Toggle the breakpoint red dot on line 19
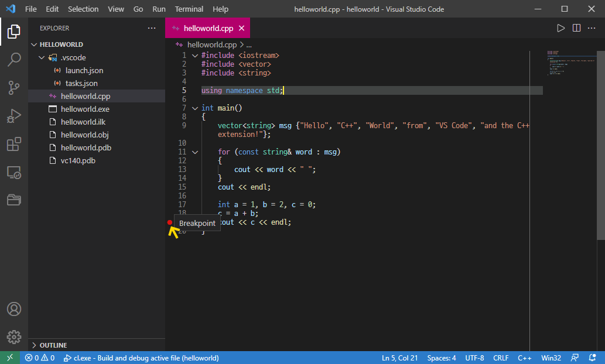This screenshot has height=364, width=605. point(169,222)
